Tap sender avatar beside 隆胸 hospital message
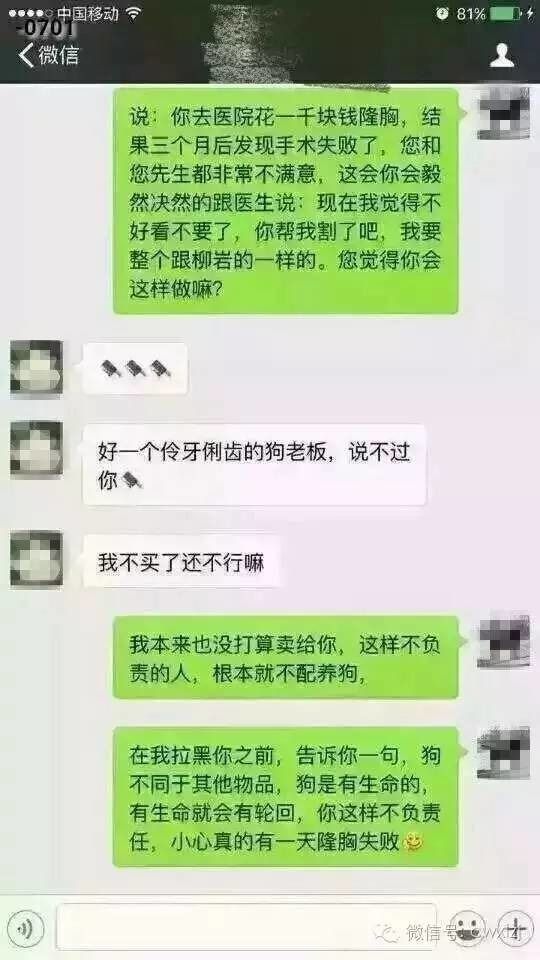540x960 pixels. coord(503,114)
